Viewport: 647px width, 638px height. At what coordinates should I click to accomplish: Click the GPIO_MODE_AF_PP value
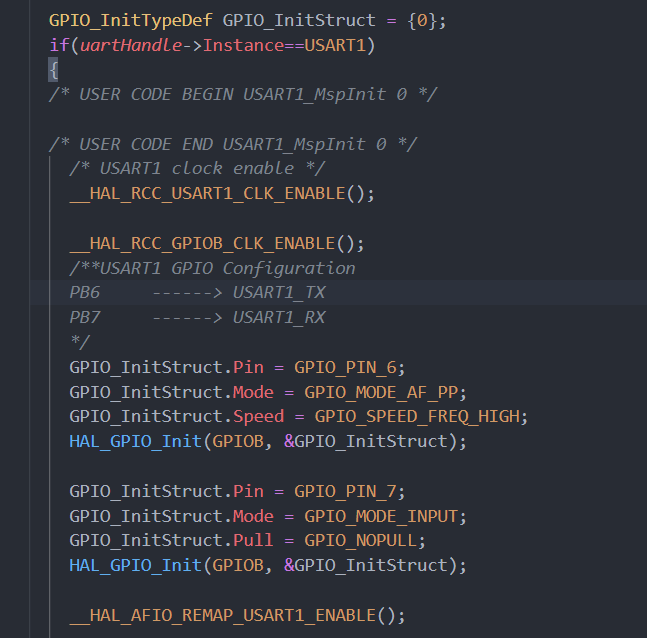[381, 392]
